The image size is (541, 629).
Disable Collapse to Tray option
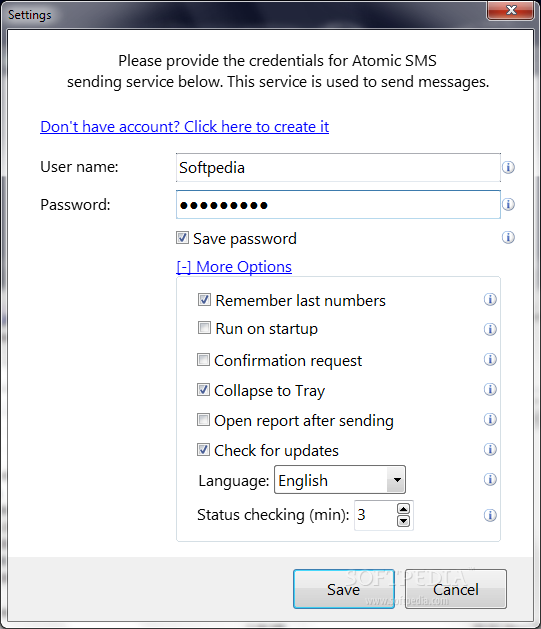(203, 390)
